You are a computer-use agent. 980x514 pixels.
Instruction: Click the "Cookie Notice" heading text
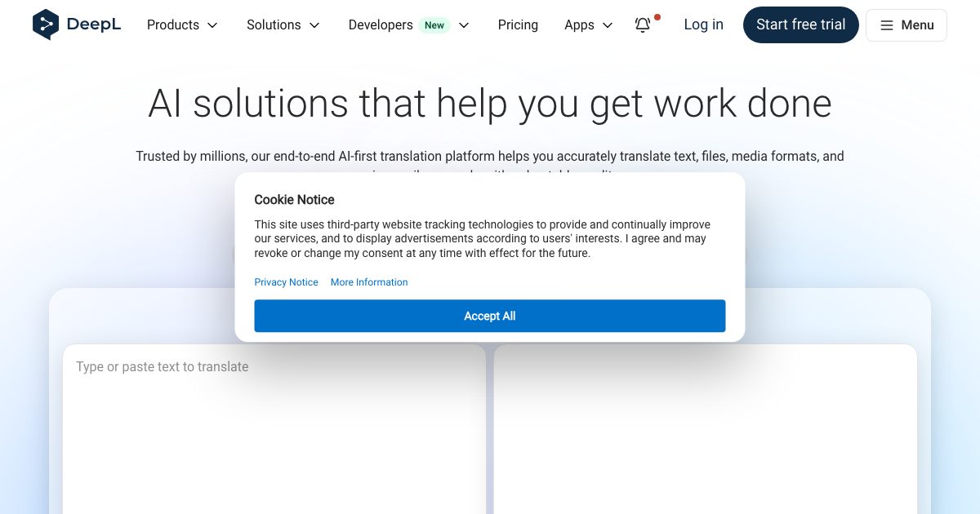coord(294,200)
